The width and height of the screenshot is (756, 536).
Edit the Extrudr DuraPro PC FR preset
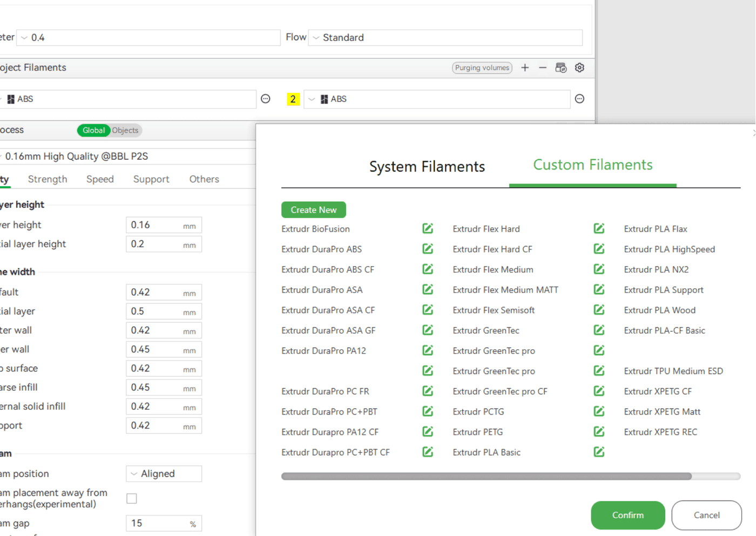coord(428,391)
